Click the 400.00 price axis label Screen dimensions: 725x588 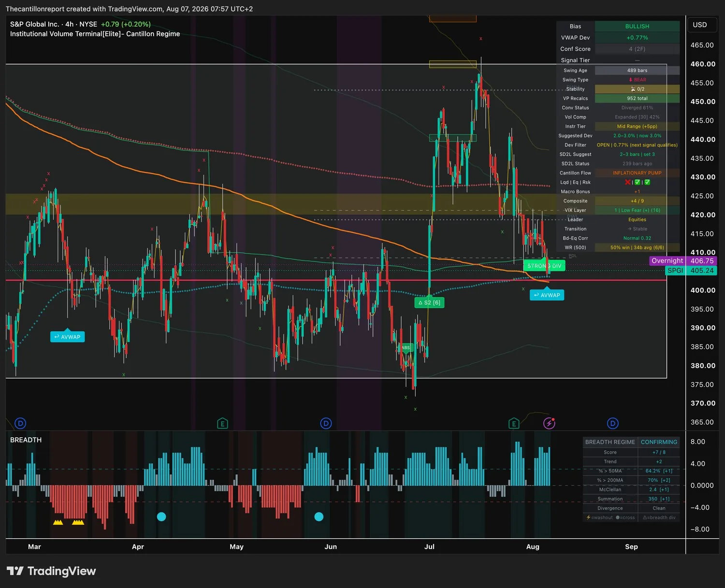click(x=703, y=290)
